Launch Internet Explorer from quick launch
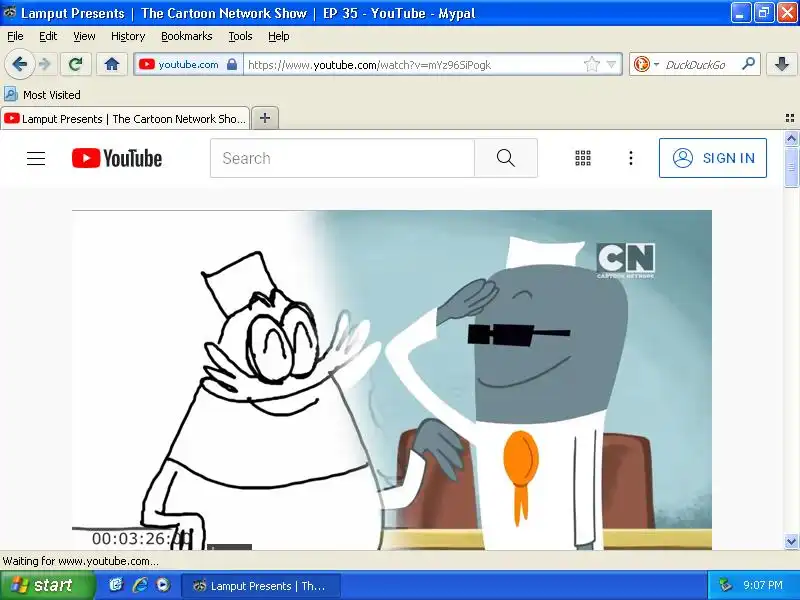 140,585
